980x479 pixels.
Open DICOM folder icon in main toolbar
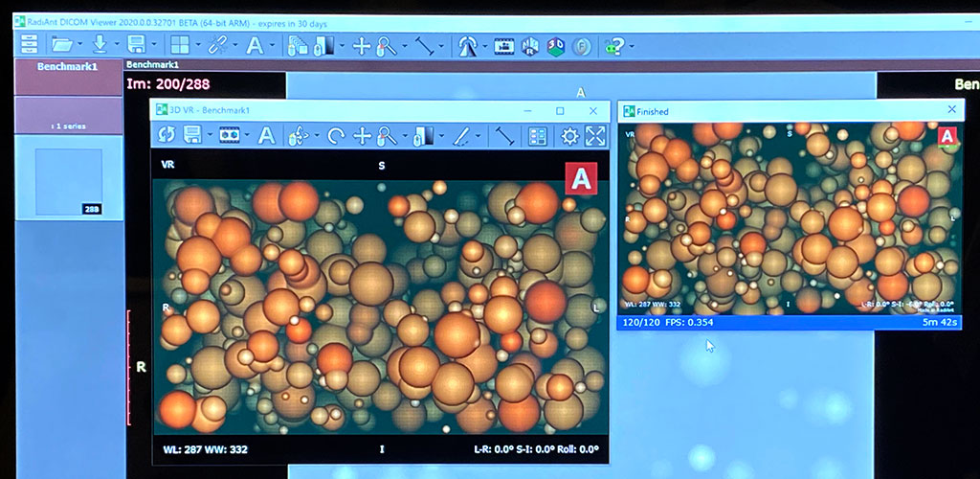(62, 45)
